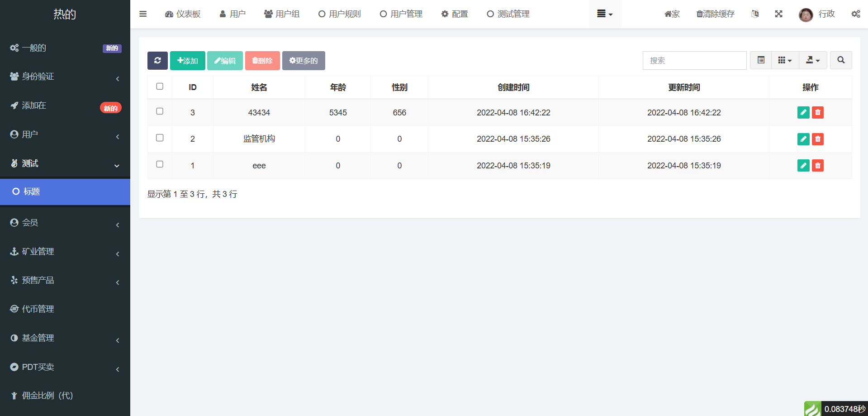This screenshot has width=868, height=416.
Task: Expand the 身份验证 sidebar menu
Action: coord(65,77)
